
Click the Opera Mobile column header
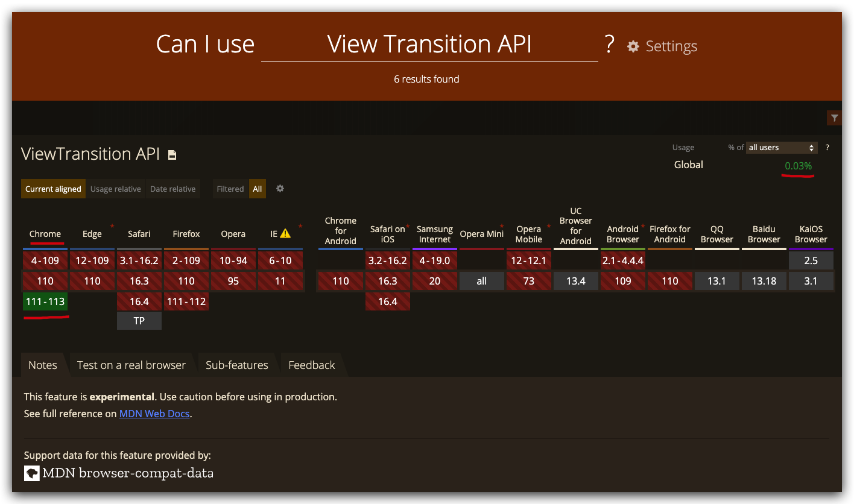pos(529,234)
